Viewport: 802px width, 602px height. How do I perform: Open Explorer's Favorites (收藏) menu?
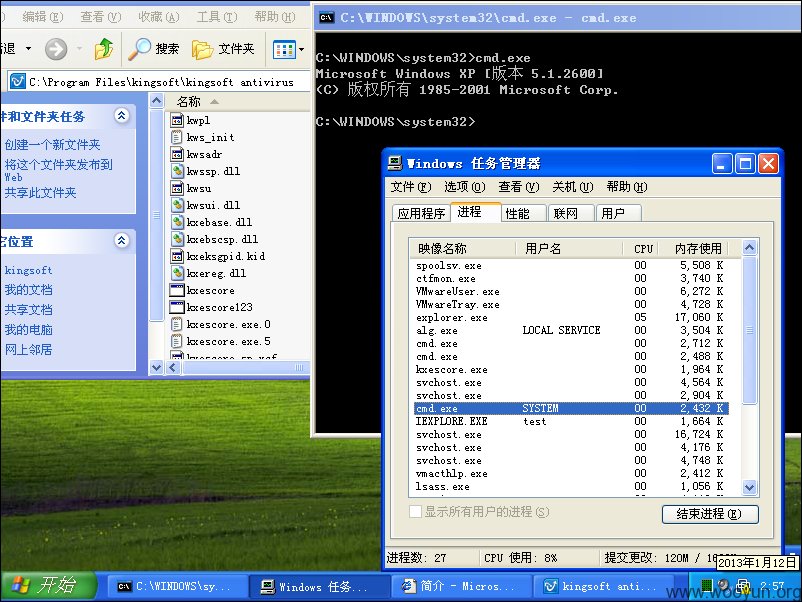(159, 17)
